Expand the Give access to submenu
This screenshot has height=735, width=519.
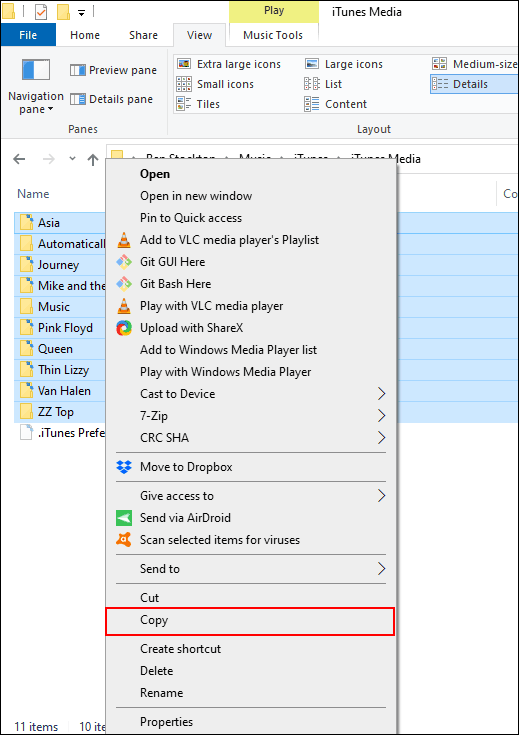(x=251, y=496)
